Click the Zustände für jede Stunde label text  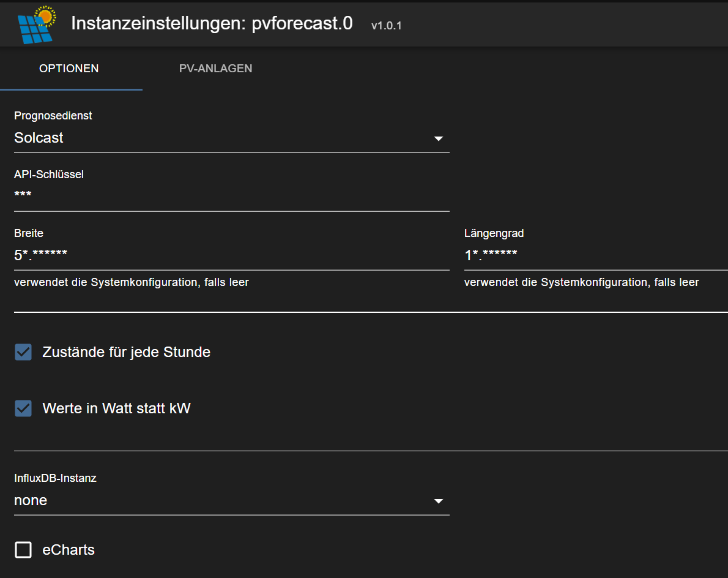tap(126, 352)
